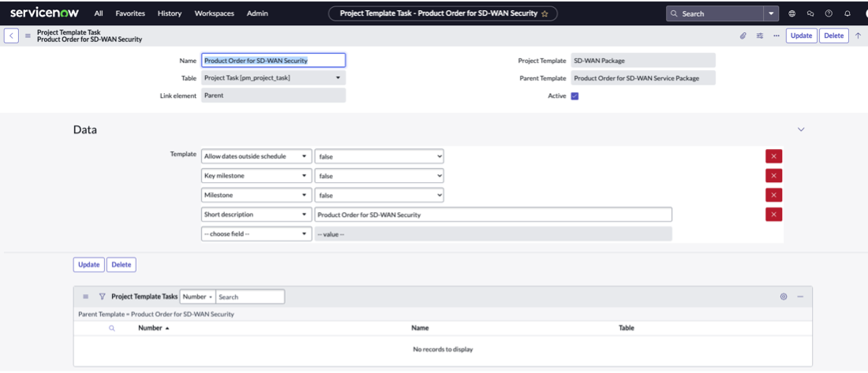
Task: Open the personalize form sliders icon
Action: click(759, 36)
